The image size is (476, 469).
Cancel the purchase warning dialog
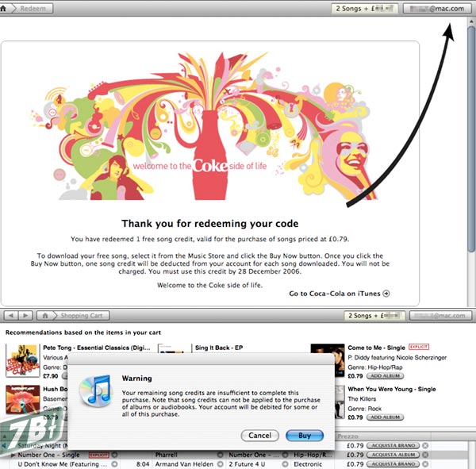point(259,436)
